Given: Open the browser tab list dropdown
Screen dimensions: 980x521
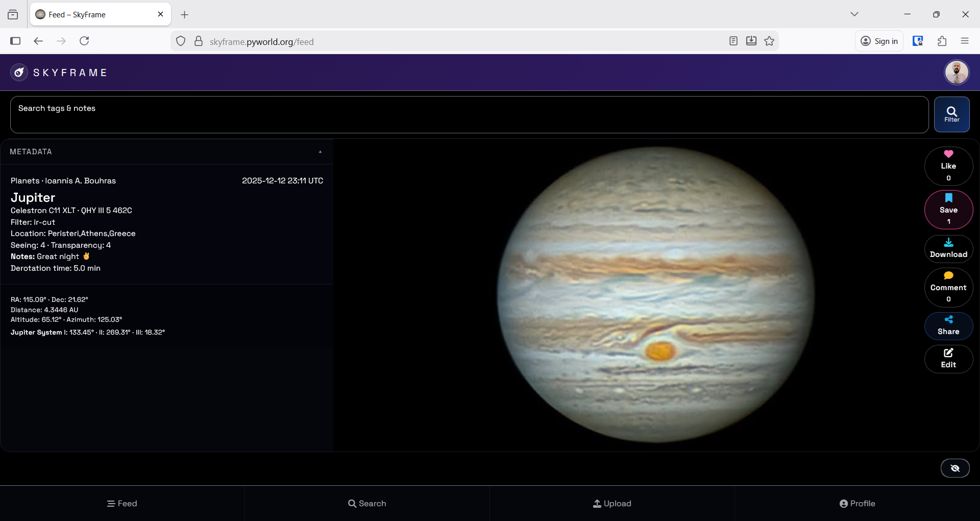Looking at the screenshot, I should click(854, 14).
